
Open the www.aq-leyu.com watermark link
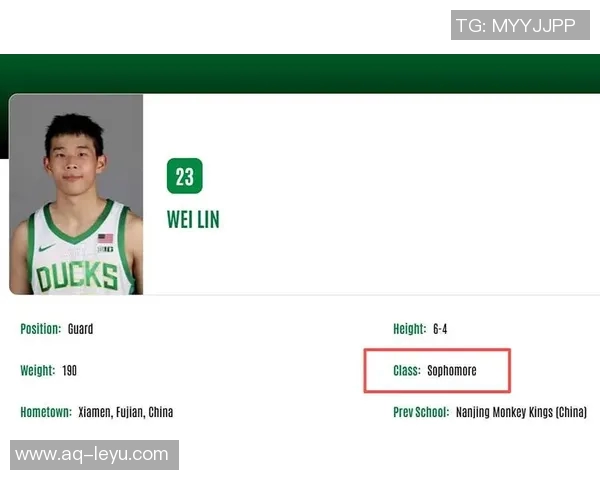(x=94, y=455)
